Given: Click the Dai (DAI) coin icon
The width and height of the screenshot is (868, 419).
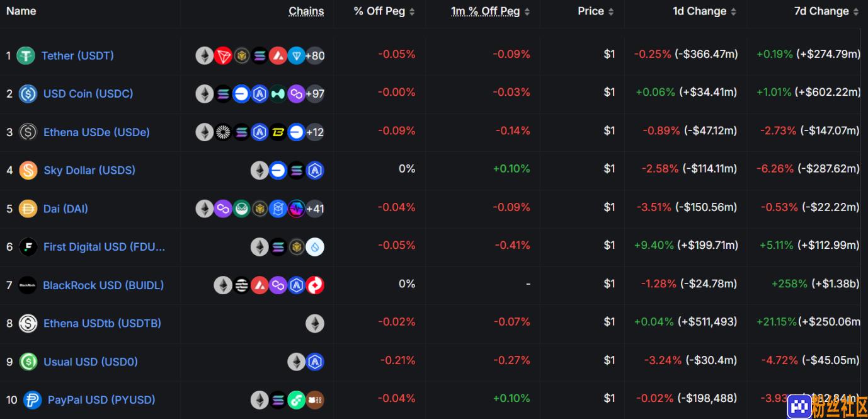Looking at the screenshot, I should (x=28, y=209).
